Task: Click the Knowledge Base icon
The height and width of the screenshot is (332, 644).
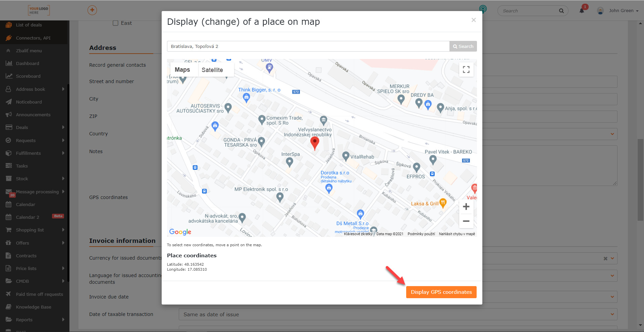Action: [x=9, y=307]
